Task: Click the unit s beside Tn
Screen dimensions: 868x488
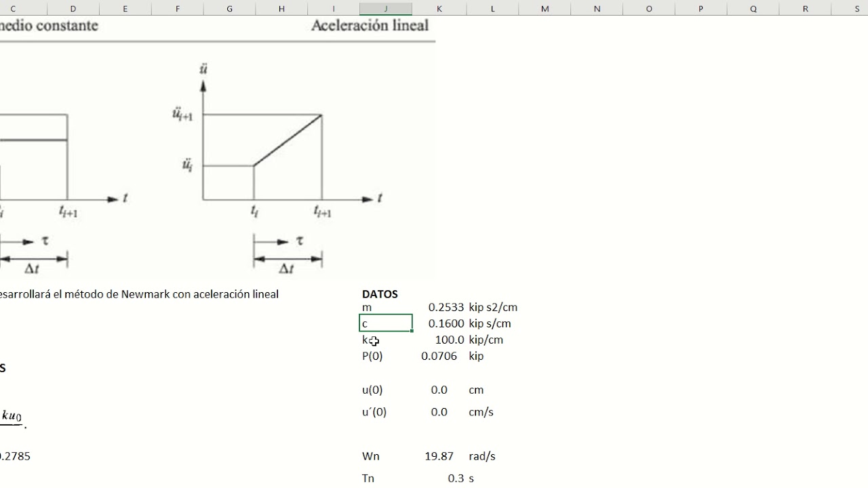Action: (x=471, y=478)
